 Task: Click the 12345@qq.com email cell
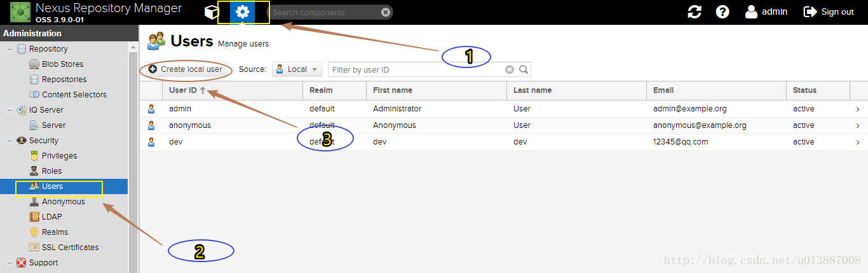point(681,142)
